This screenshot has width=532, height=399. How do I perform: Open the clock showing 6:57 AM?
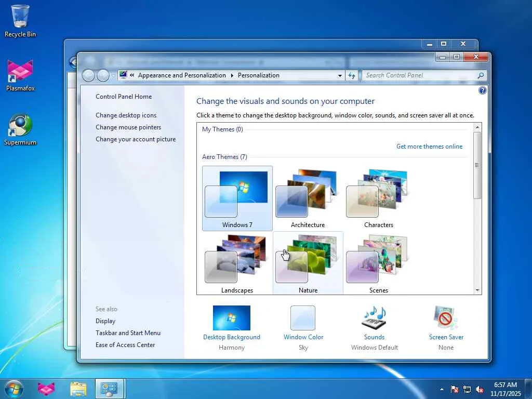pyautogui.click(x=506, y=389)
